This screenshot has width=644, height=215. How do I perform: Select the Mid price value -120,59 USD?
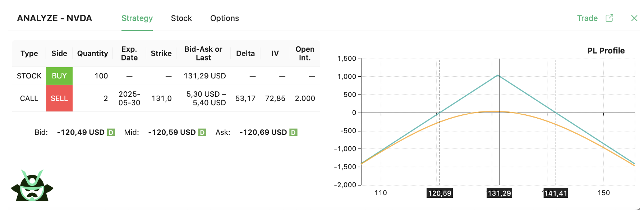click(172, 132)
